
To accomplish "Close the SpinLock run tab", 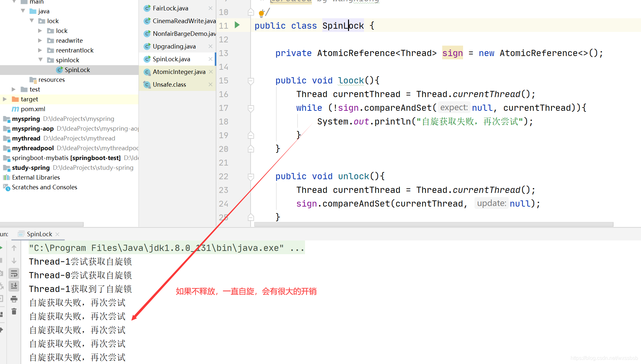I will pos(58,234).
